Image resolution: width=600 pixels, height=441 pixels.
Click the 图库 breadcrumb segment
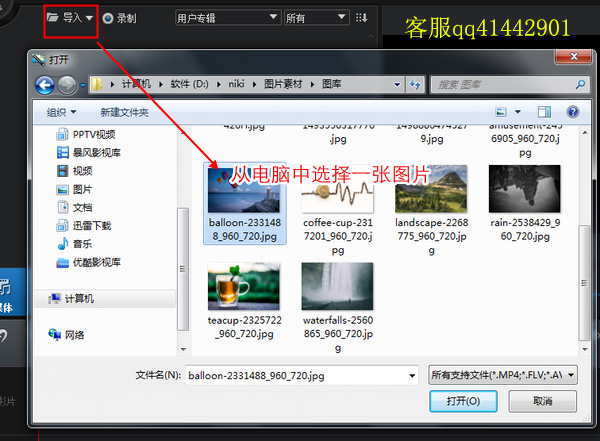click(331, 84)
